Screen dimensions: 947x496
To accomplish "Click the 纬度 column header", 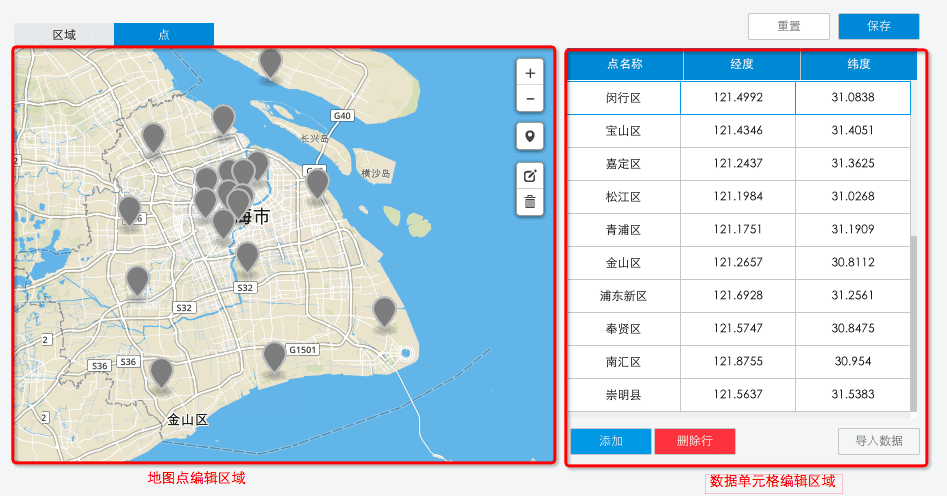I will coord(858,65).
